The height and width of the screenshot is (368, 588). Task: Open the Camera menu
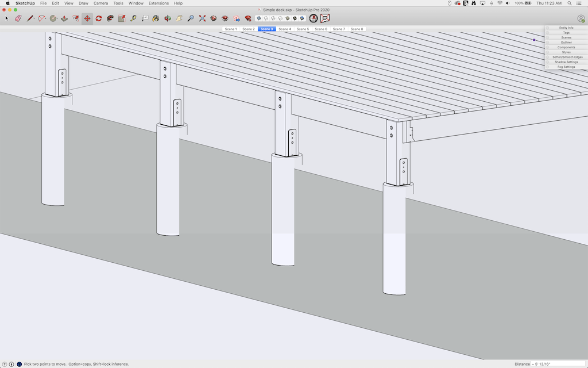(100, 3)
